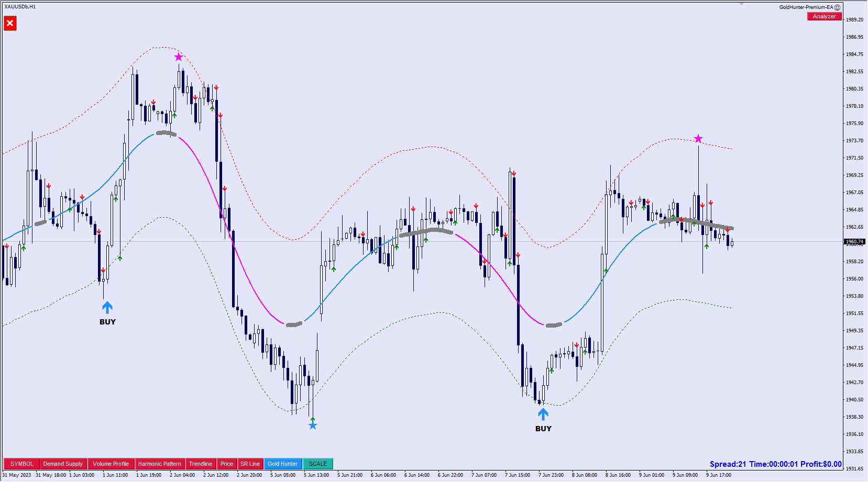
Task: Select the magenta star above the 9 Jun spike
Action: pos(698,139)
